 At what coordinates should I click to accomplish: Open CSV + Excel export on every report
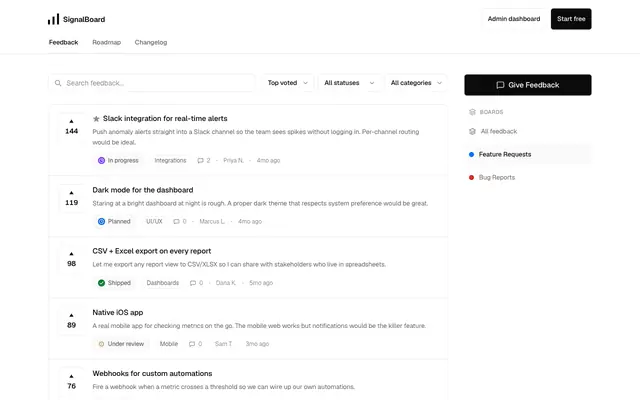(x=151, y=251)
